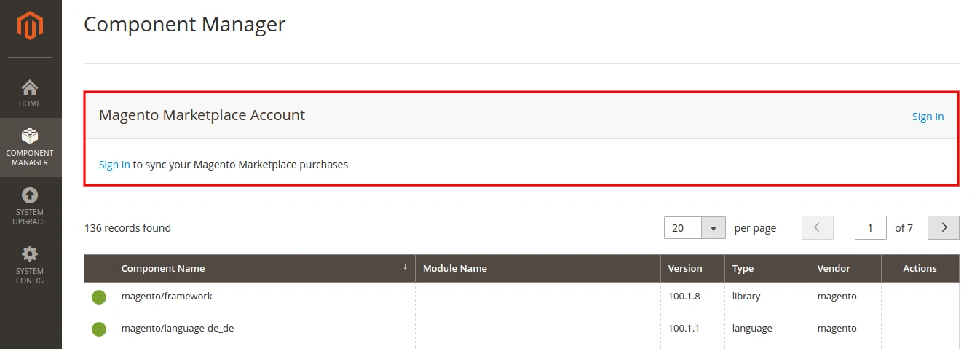
Task: Click Sign In link in Marketplace header
Action: click(x=928, y=117)
